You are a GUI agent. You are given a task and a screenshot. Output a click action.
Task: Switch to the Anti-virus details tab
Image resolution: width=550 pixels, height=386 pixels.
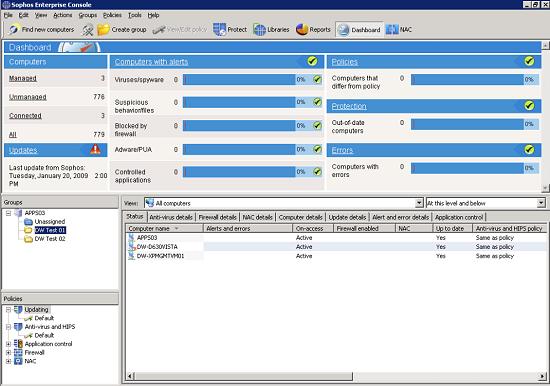click(x=171, y=217)
